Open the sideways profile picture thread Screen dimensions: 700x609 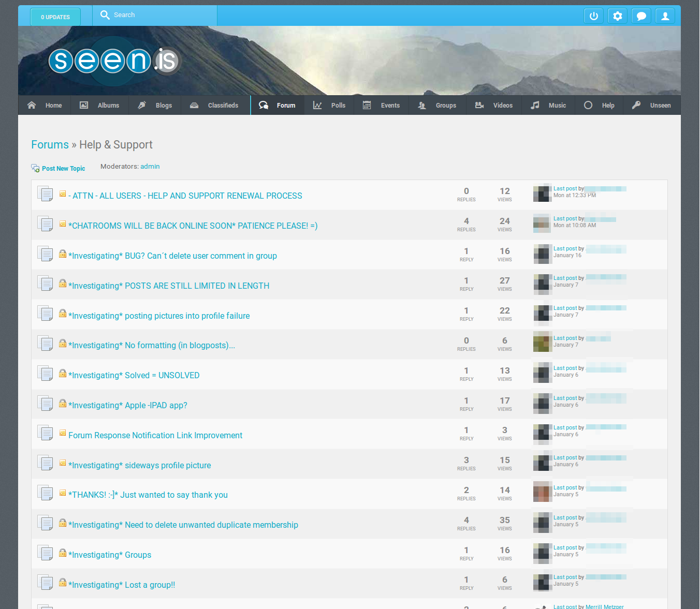pos(140,466)
